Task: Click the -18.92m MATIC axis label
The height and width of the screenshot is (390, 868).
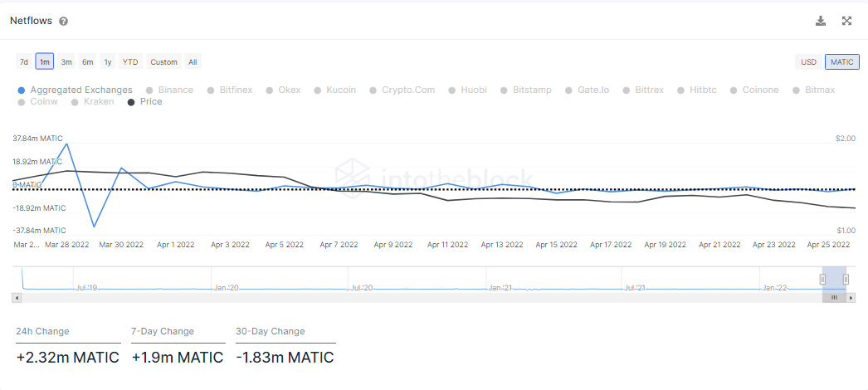Action: (x=39, y=208)
